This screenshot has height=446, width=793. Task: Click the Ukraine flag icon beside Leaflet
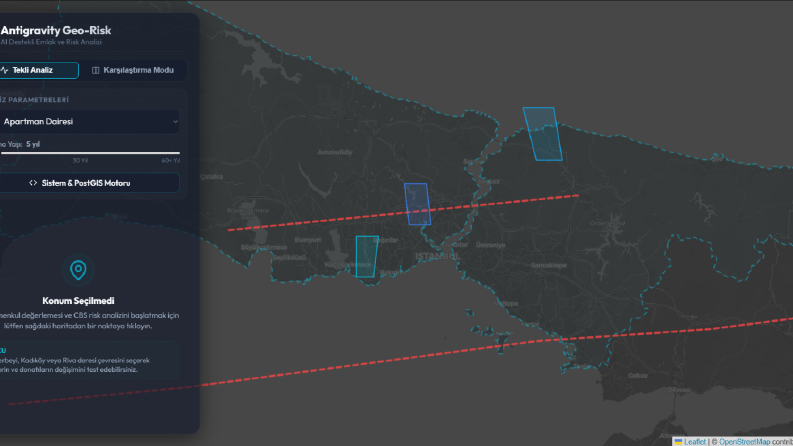click(x=678, y=442)
